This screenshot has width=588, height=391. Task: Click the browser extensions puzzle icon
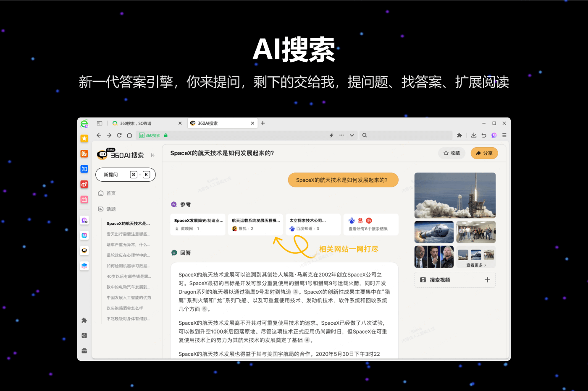[459, 135]
